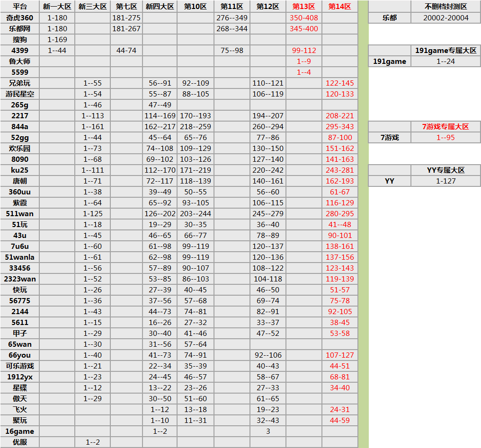Select the cell with value 1--113
Screen dimensions: 481x448
click(93, 116)
